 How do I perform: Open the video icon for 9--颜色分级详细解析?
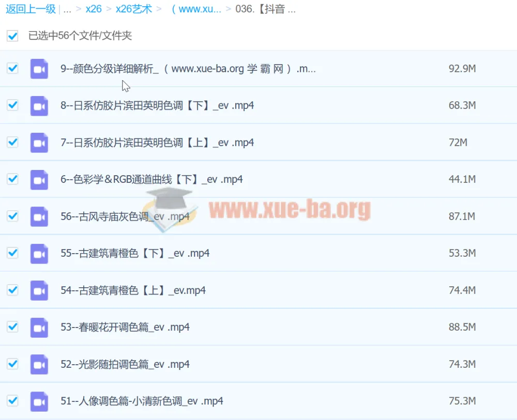point(39,69)
